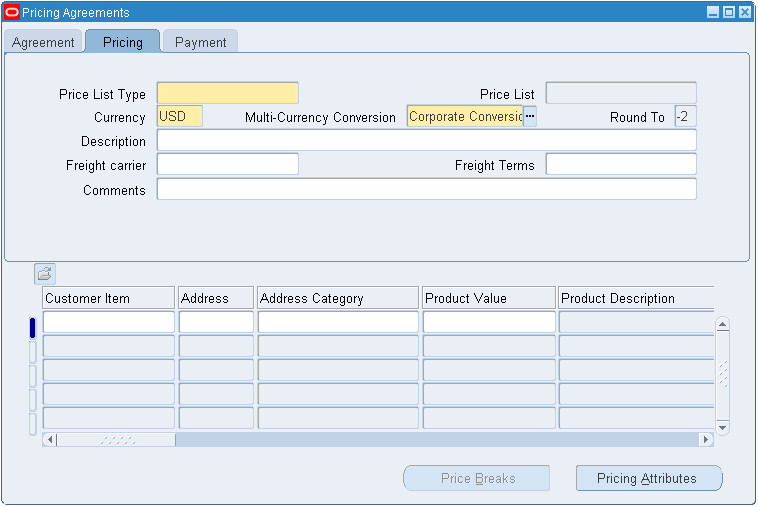Select the first row record indicator
The height and width of the screenshot is (507, 758).
(x=32, y=326)
